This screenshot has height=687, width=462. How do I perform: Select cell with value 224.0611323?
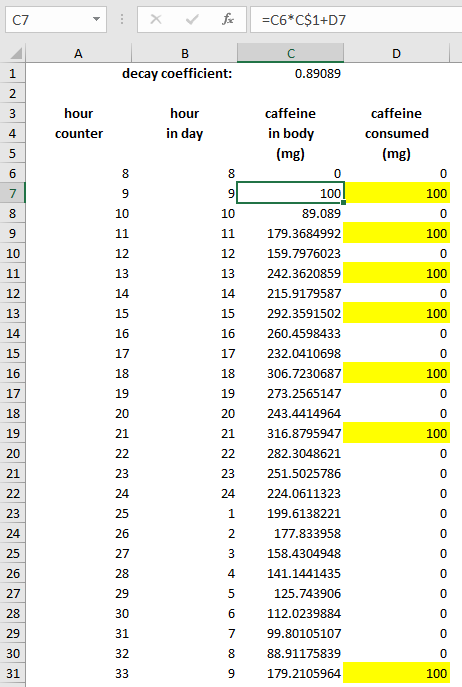coord(291,493)
